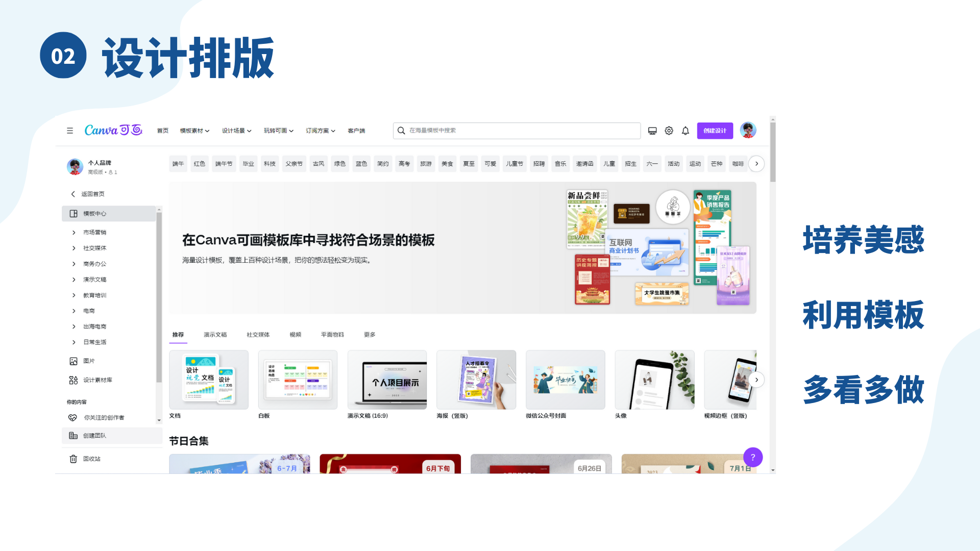Open the top-right profile avatar
Screen dimensions: 980x551
(x=748, y=130)
